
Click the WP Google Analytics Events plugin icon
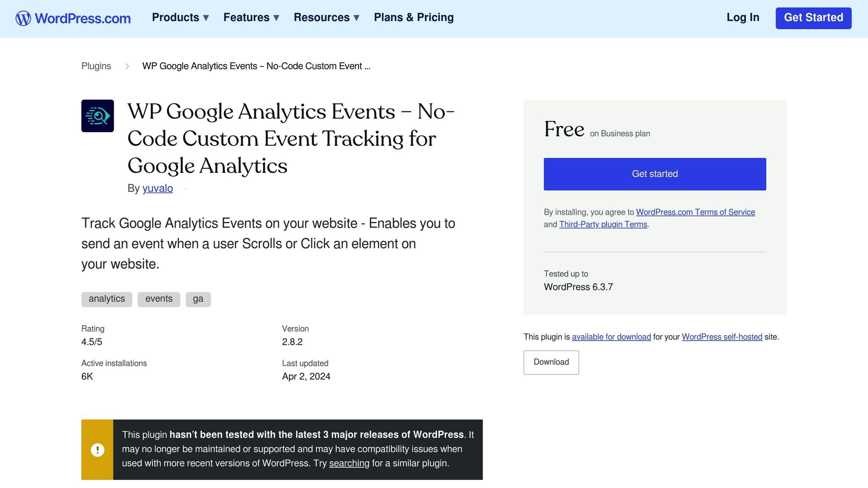point(97,116)
